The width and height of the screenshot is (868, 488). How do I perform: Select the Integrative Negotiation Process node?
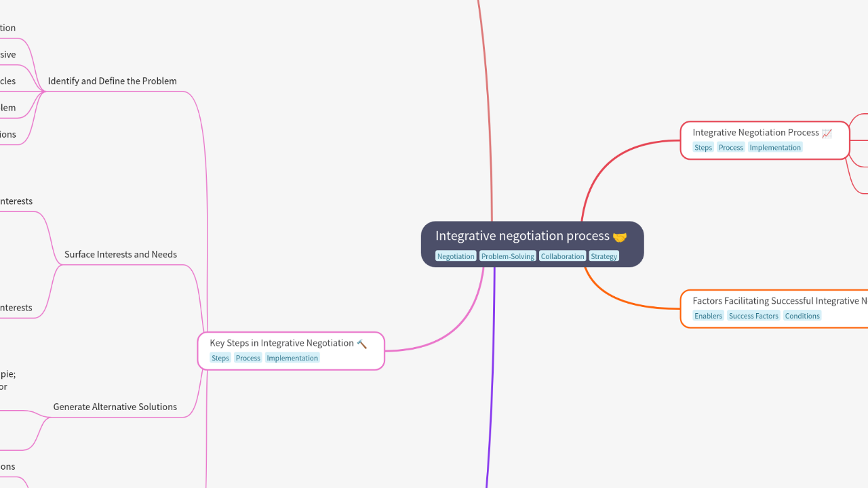(765, 140)
